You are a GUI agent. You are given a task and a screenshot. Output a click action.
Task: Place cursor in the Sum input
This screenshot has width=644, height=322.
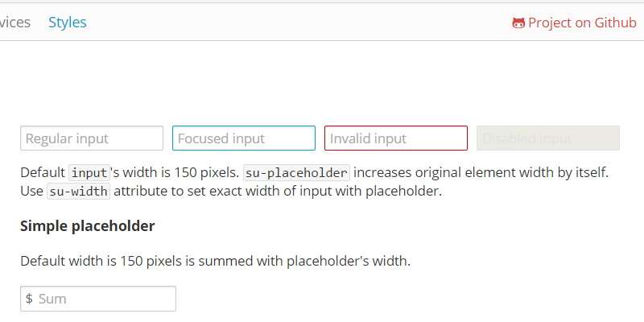tap(105, 299)
